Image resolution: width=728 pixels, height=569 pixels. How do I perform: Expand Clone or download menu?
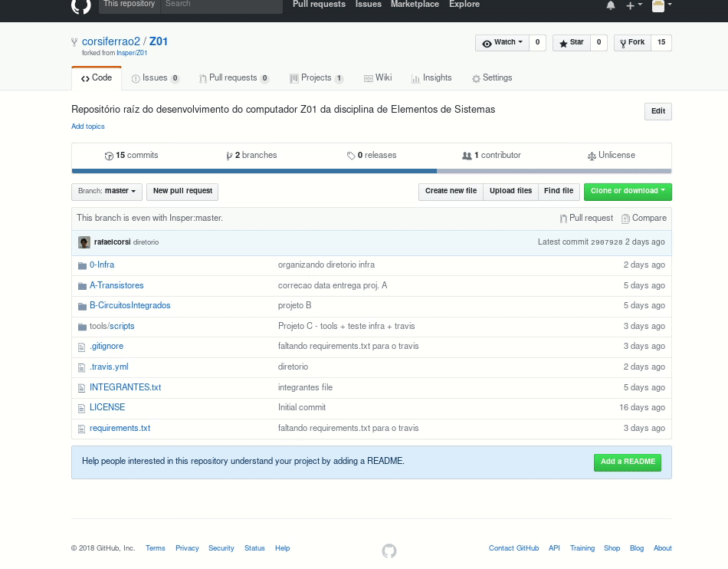coord(628,192)
